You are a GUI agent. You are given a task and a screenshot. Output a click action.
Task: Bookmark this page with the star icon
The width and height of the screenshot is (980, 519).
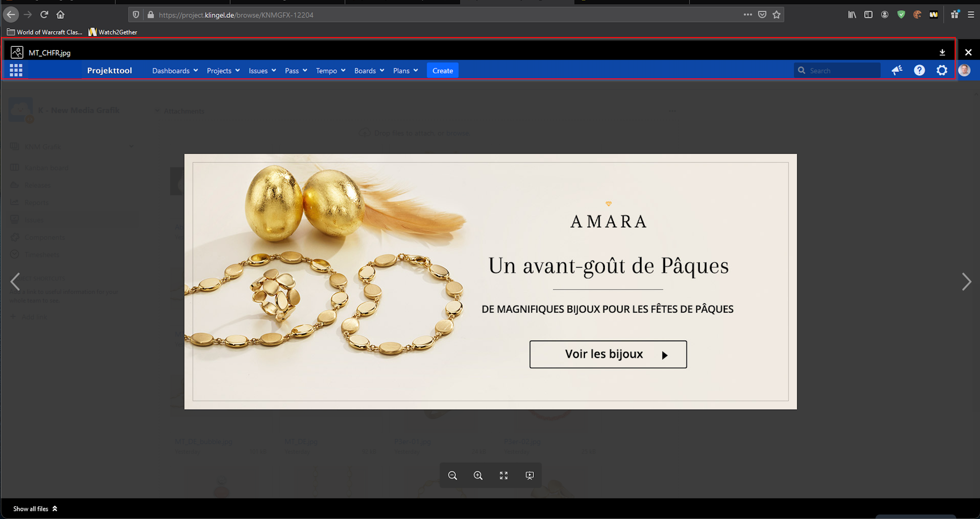pos(777,15)
